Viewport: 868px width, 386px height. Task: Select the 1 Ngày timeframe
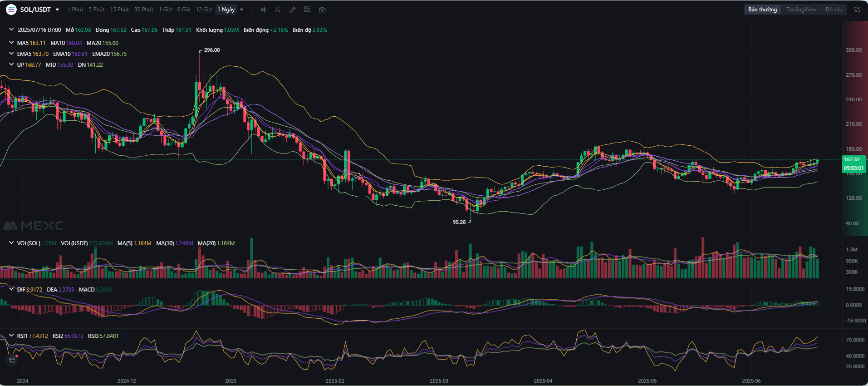click(226, 10)
